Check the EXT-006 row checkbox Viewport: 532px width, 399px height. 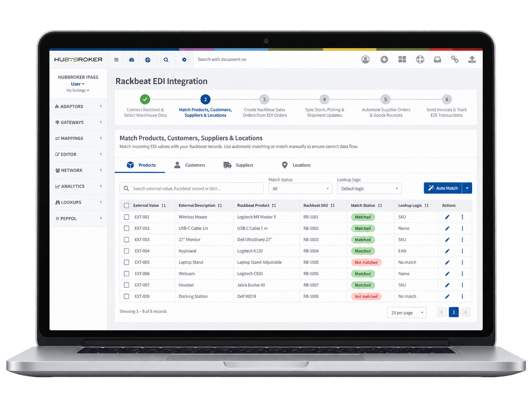[127, 274]
